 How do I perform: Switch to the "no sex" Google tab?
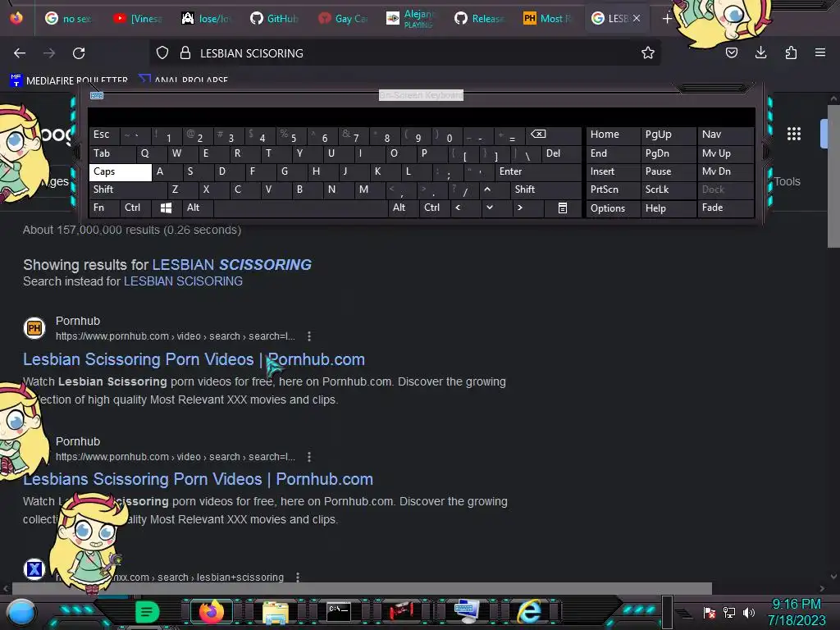(69, 19)
